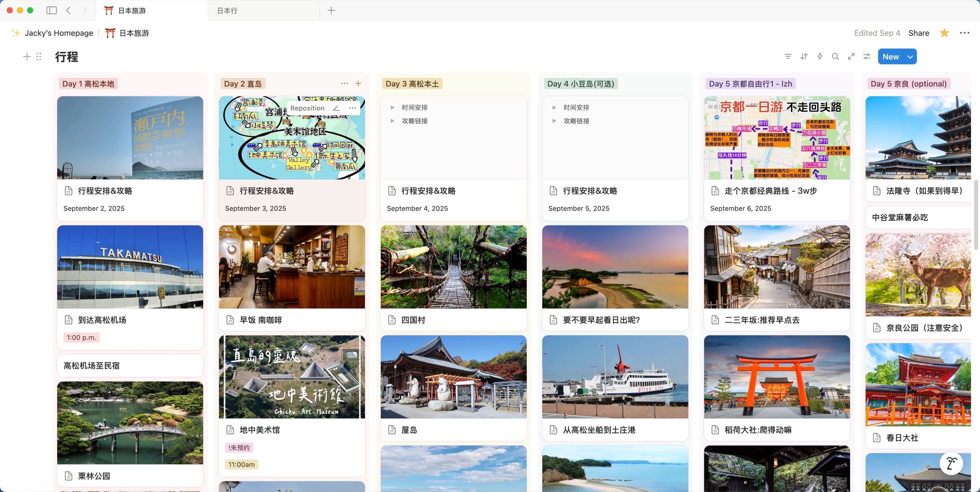Open the automations lightning icon
980x492 pixels.
(x=820, y=57)
